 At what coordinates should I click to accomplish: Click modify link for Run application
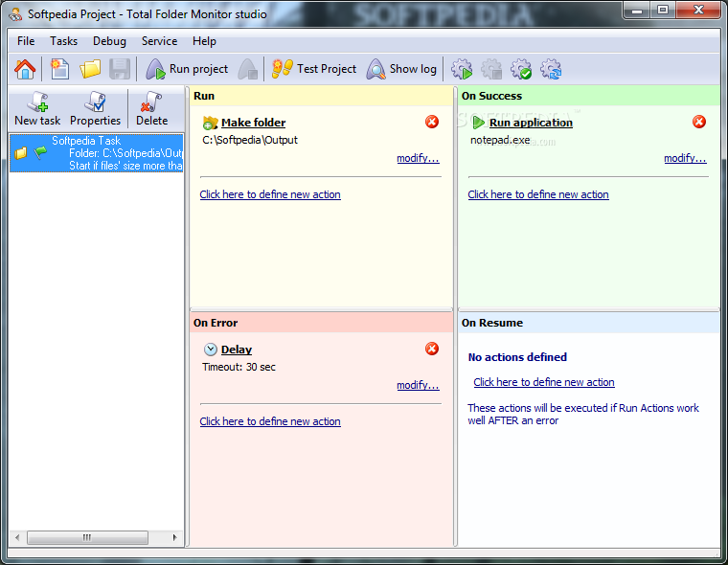click(685, 158)
